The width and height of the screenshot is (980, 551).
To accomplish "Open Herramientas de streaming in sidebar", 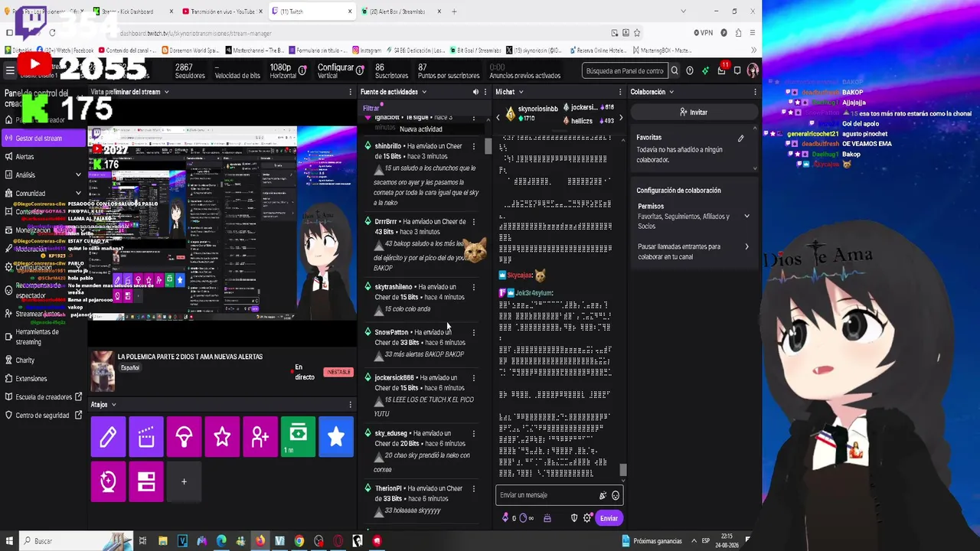I will [44, 337].
